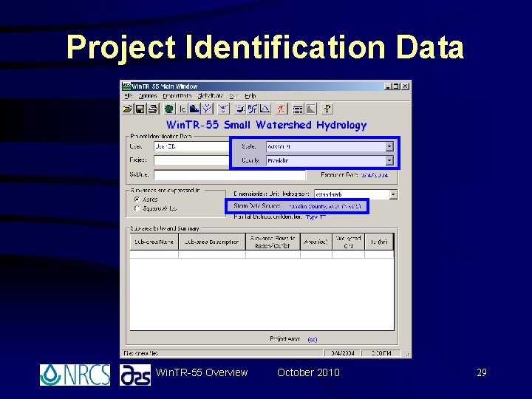Click the Rainfall Distribution 'Type II' value

coord(316,216)
